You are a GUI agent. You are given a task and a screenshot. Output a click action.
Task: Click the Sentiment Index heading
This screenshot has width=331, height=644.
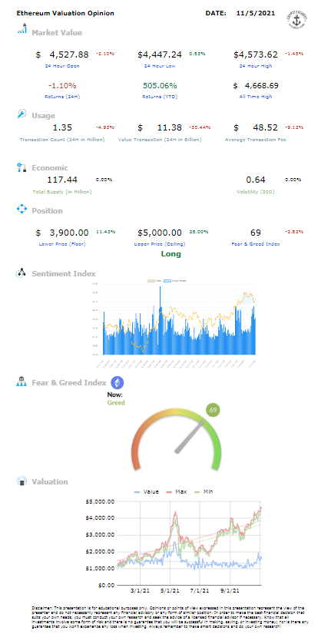64,273
